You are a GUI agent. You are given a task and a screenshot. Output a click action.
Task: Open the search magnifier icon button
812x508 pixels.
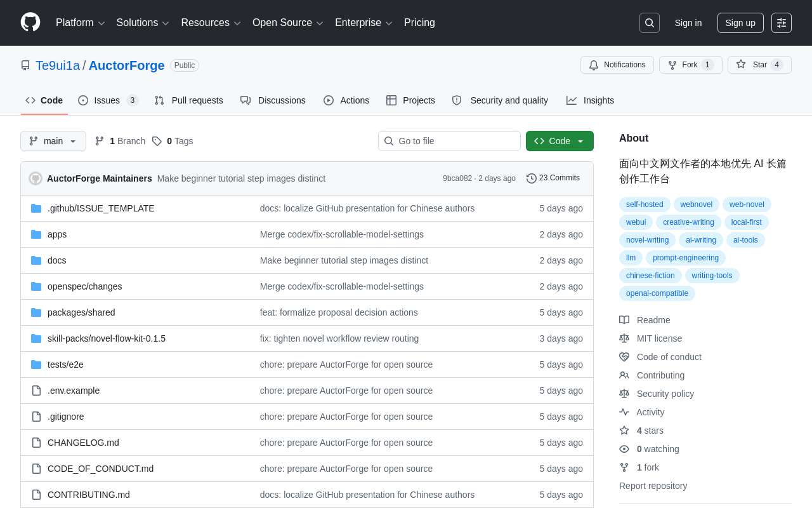tap(650, 23)
